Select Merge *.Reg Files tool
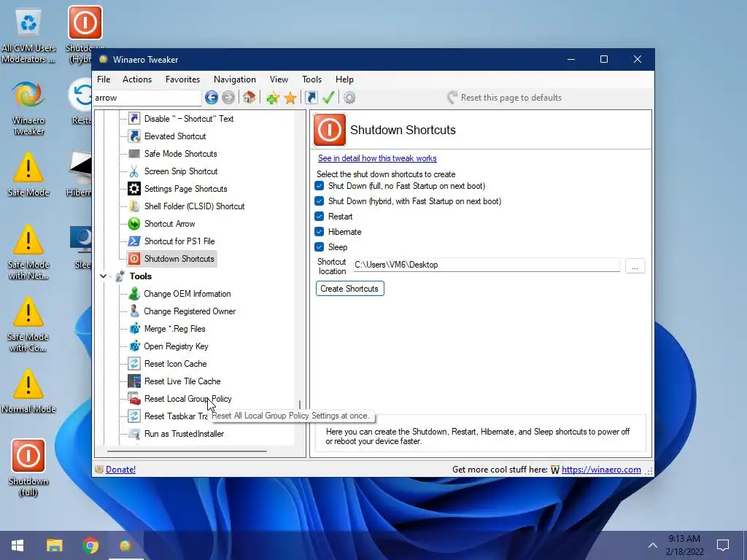The image size is (747, 560). (x=175, y=329)
